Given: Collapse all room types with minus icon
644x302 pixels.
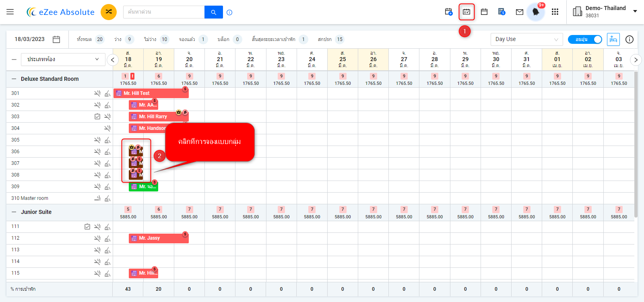Looking at the screenshot, I should pos(14,60).
